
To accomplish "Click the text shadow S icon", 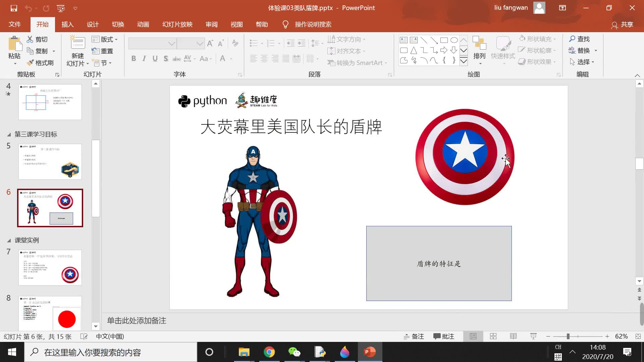I will tap(166, 59).
